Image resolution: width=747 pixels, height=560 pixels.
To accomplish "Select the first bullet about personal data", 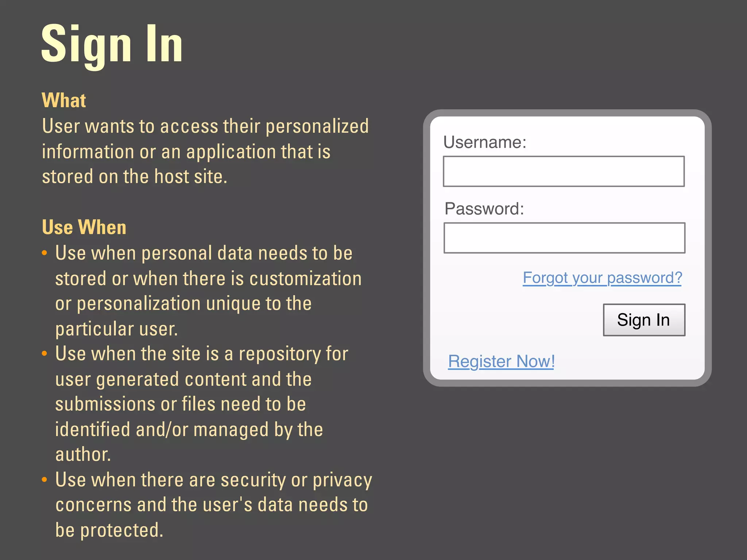I will coord(204,290).
